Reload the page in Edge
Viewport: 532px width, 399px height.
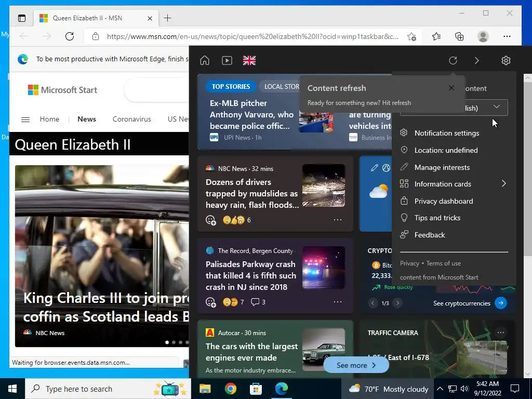pyautogui.click(x=70, y=36)
